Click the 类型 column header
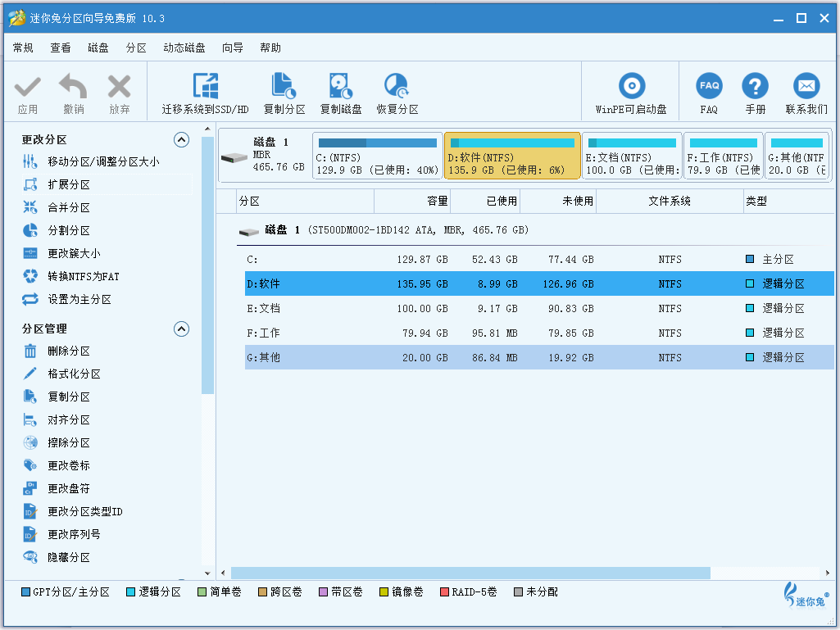The image size is (840, 630). point(788,202)
